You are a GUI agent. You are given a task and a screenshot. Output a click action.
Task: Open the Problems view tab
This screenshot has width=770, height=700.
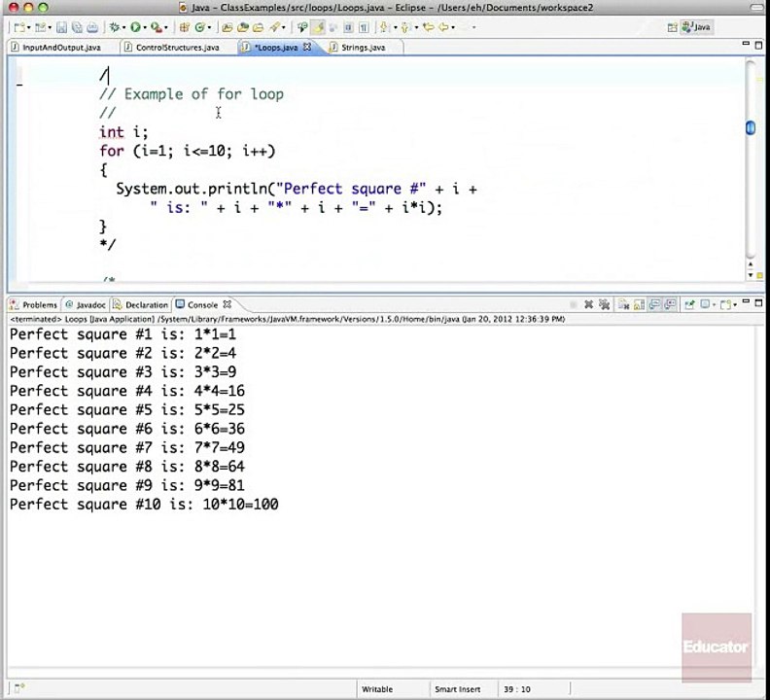point(34,305)
